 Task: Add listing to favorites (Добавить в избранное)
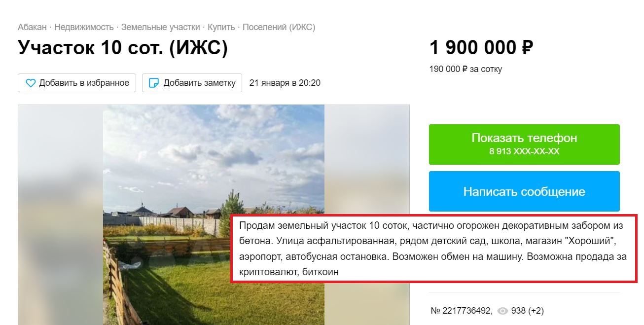point(77,83)
